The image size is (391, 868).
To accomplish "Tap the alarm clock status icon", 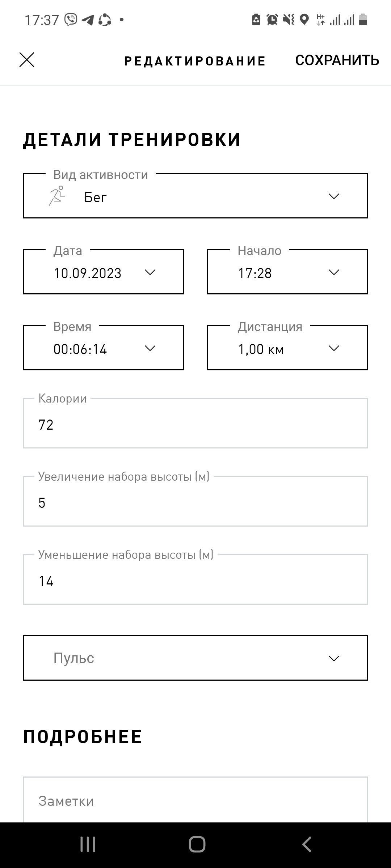I will click(272, 20).
